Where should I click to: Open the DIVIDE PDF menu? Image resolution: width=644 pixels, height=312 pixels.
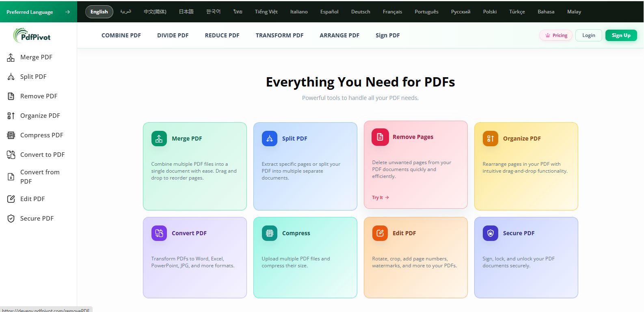173,35
